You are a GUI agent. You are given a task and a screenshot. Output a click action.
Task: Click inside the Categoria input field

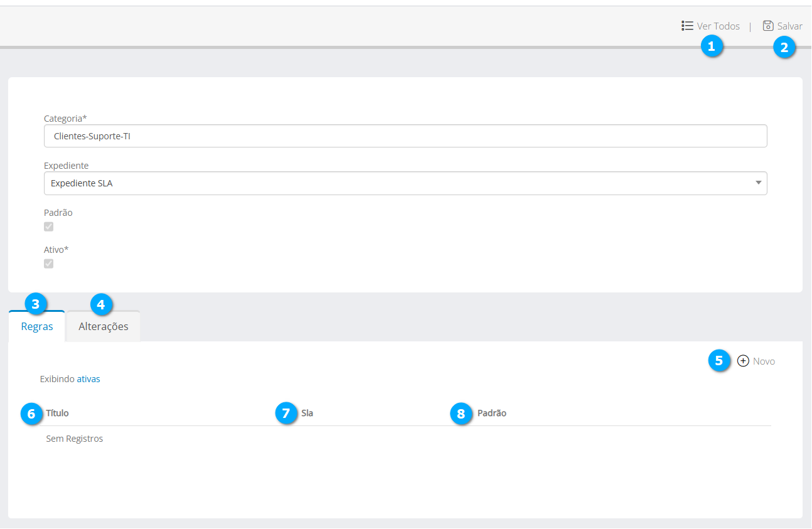click(x=405, y=136)
